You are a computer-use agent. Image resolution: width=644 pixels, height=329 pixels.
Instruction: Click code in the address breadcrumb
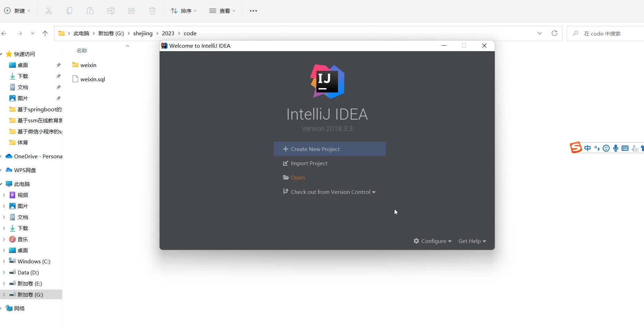tap(190, 34)
